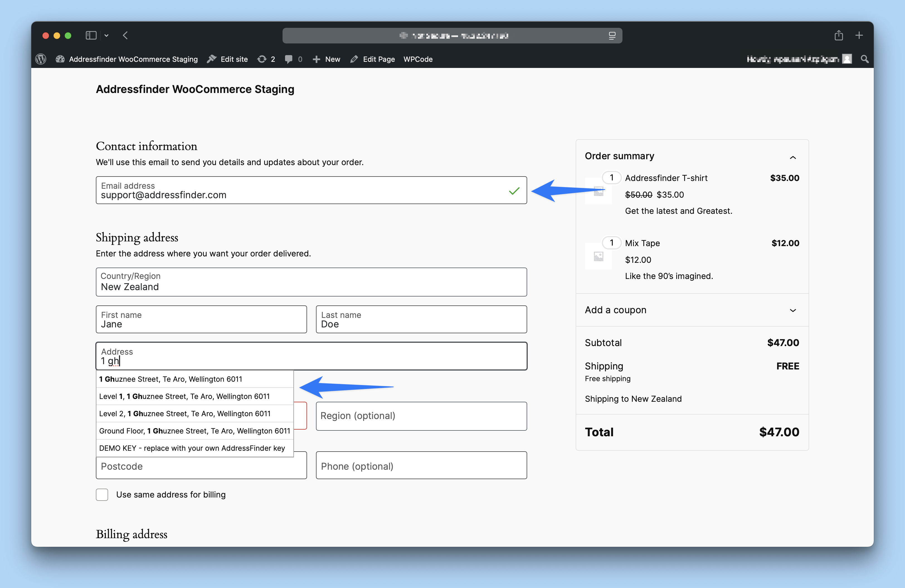Click the Subtotal $47.00 value
Screen dimensions: 905x588
coord(783,343)
